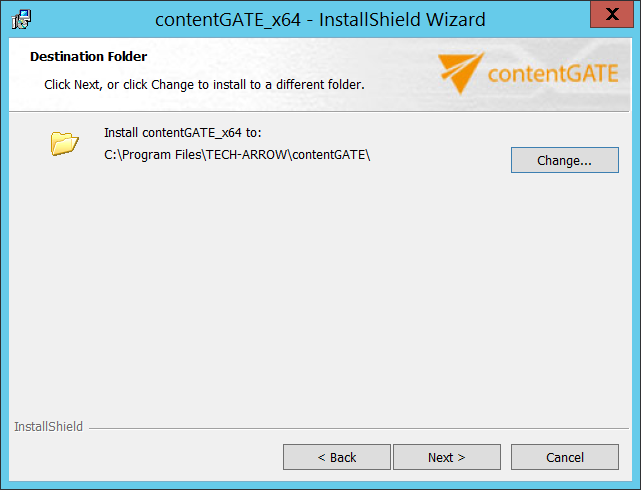Click the window title text in title bar
Image resolution: width=641 pixels, height=490 pixels.
click(320, 19)
